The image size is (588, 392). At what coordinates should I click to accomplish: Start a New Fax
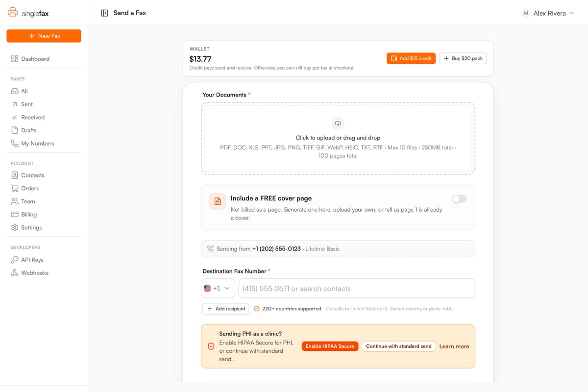click(x=44, y=36)
